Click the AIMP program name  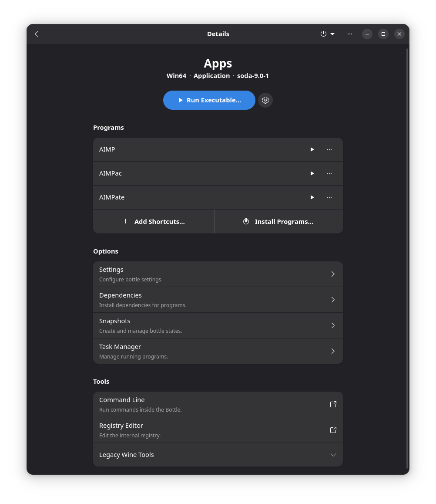click(107, 149)
